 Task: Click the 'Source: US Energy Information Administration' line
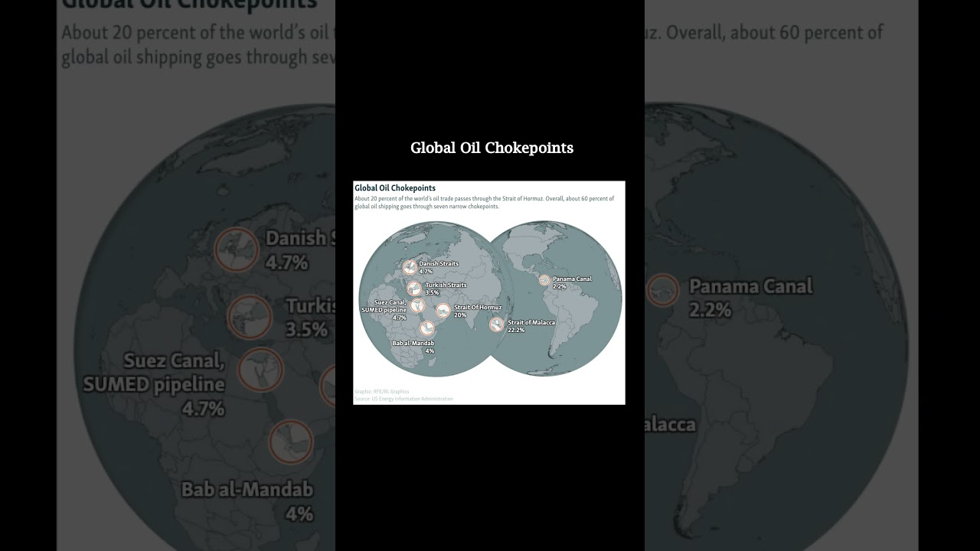tap(403, 399)
